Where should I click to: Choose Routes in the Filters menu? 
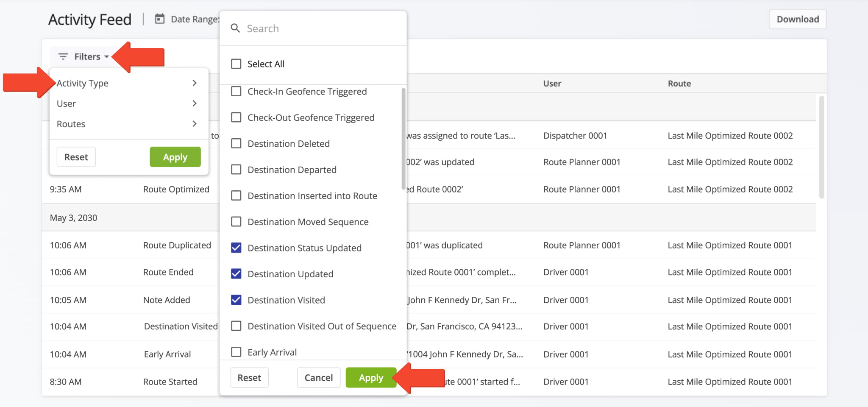71,124
